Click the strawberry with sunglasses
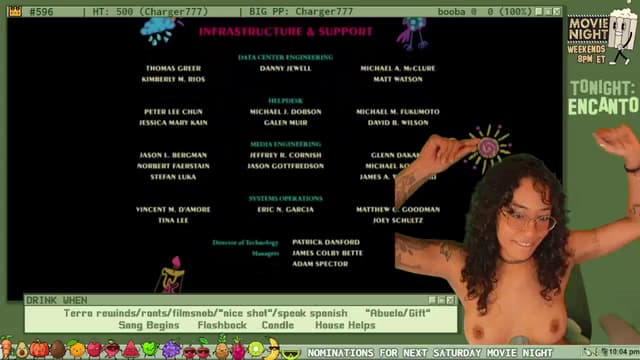640x360 pixels. [x=113, y=350]
